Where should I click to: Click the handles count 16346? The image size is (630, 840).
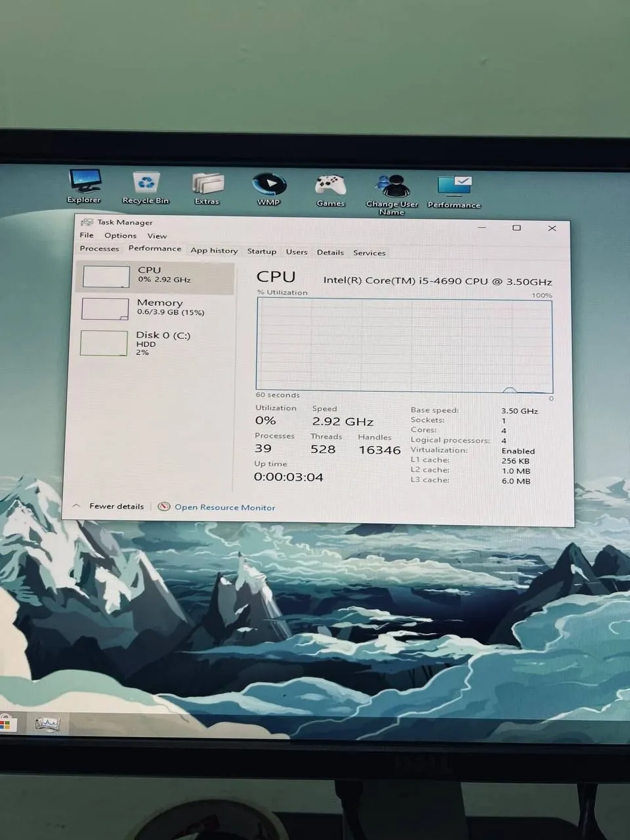click(x=379, y=450)
